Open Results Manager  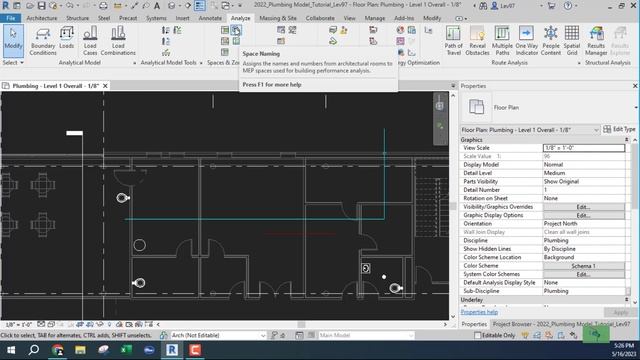pos(596,41)
